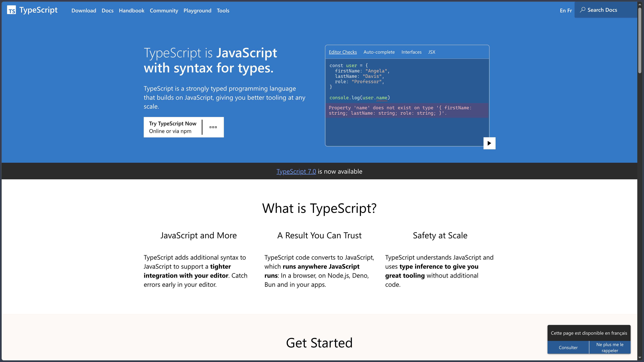644x362 pixels.
Task: Go to Community page
Action: (x=164, y=11)
